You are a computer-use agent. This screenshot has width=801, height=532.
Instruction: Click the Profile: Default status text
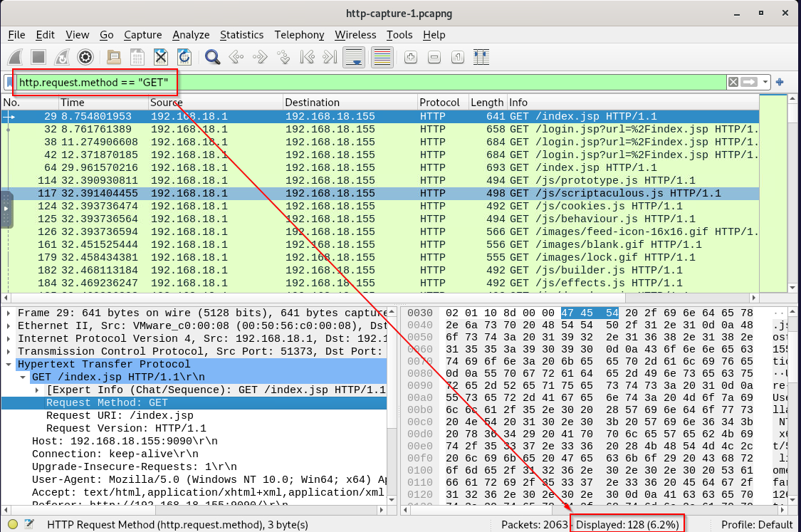[x=758, y=525]
